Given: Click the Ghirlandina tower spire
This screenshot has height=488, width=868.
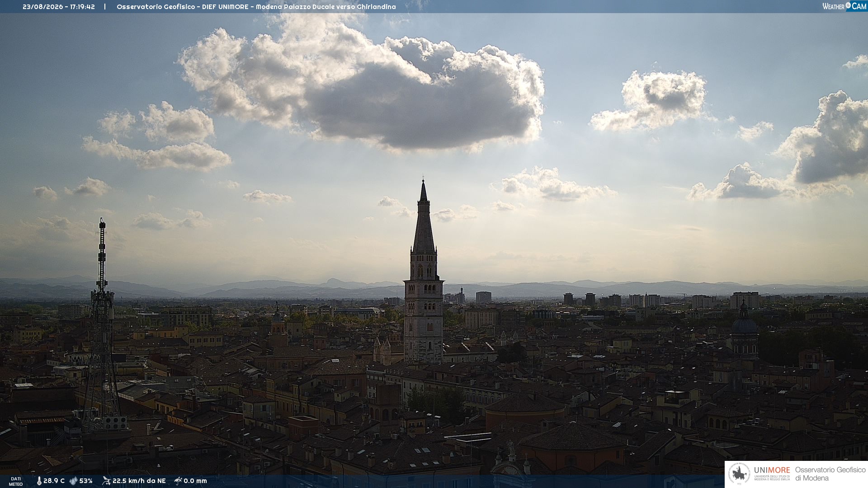Looking at the screenshot, I should click(424, 217).
